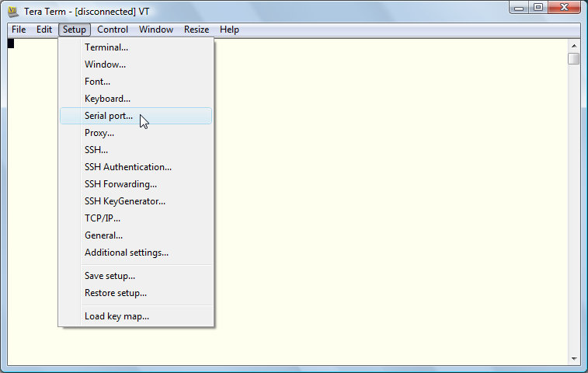
Task: Choose the Font... menu entry
Action: tap(97, 82)
